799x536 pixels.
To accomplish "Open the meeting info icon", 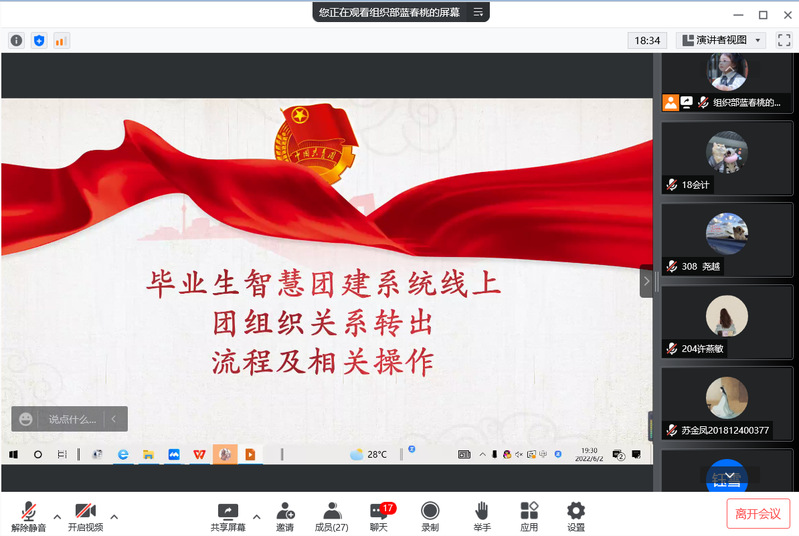I will coord(16,40).
